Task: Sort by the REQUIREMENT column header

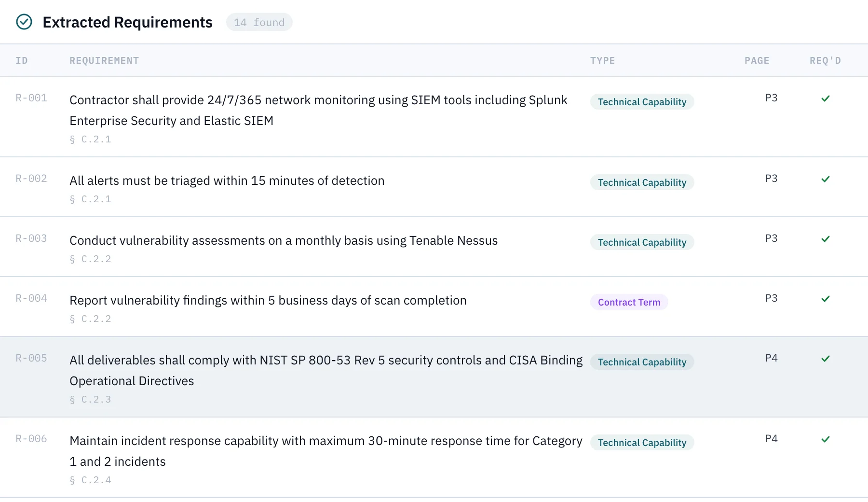Action: click(x=104, y=61)
